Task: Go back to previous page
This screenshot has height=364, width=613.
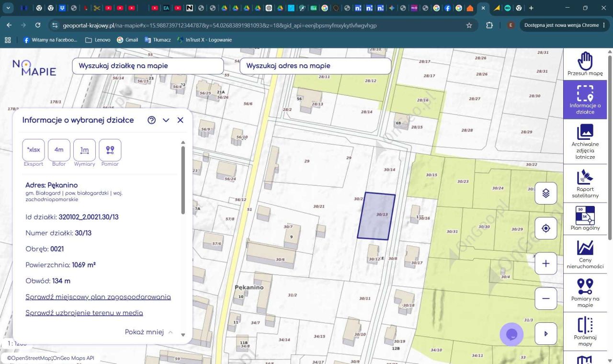Action: [x=9, y=25]
